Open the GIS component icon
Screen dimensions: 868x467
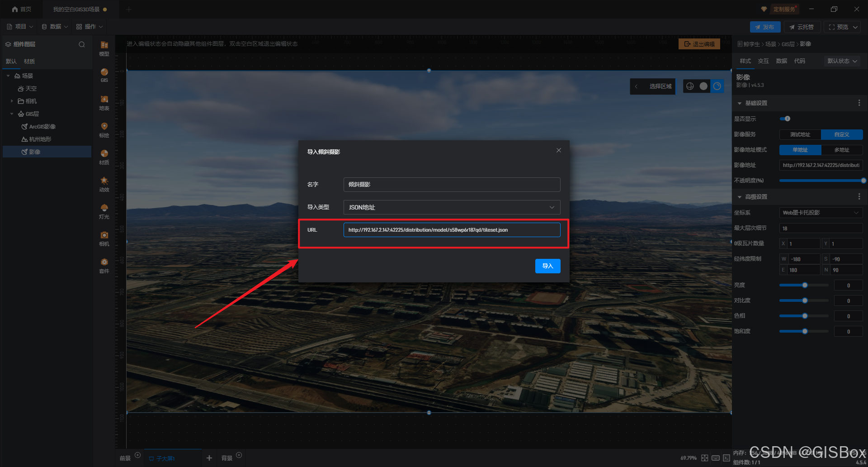pos(104,75)
